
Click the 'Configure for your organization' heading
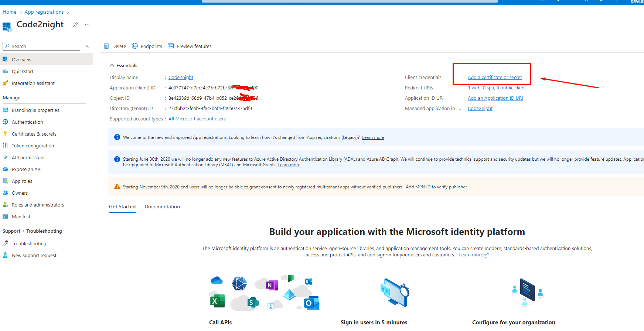(514, 322)
